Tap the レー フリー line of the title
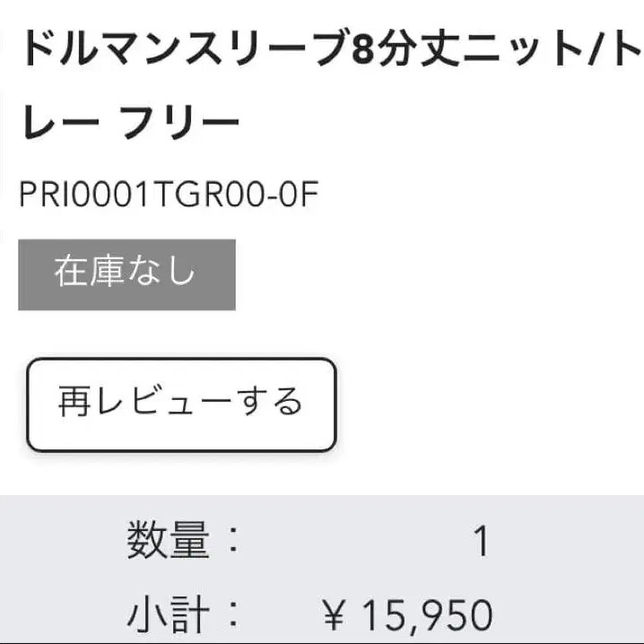This screenshot has width=644, height=644. pos(130,122)
